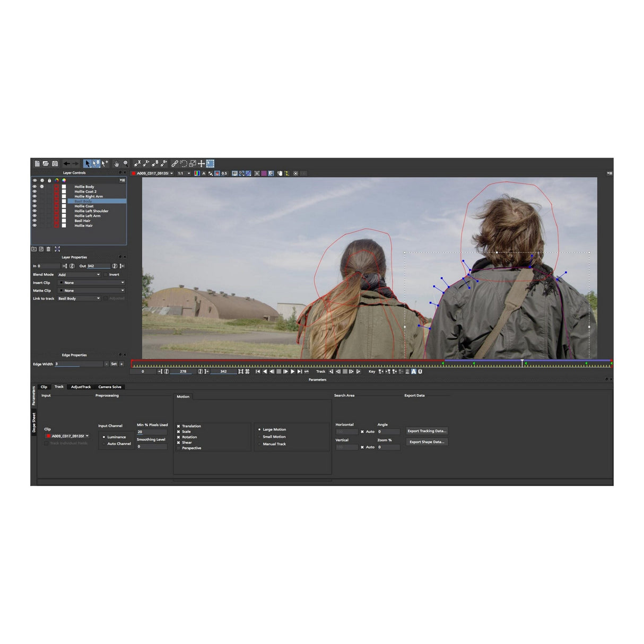Toggle the RGB channels view icon
The height and width of the screenshot is (644, 644).
pyautogui.click(x=197, y=173)
